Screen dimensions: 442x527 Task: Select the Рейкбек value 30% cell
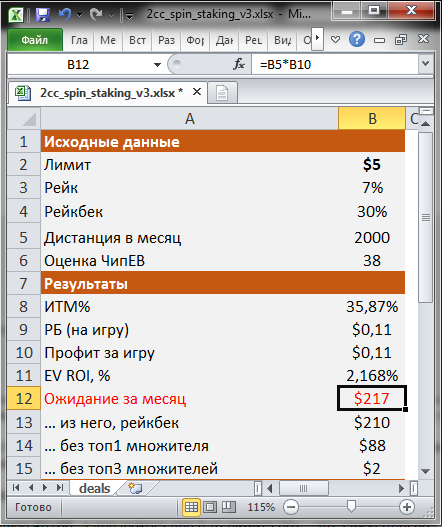[x=372, y=211]
